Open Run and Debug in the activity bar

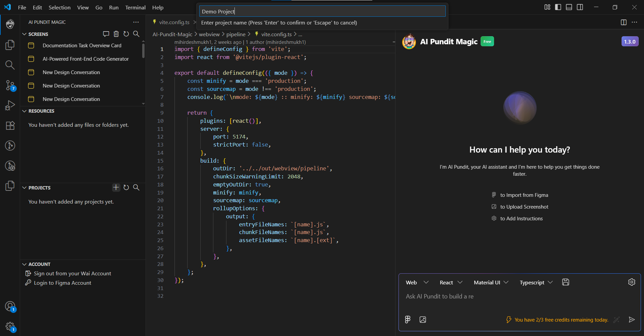coord(10,105)
